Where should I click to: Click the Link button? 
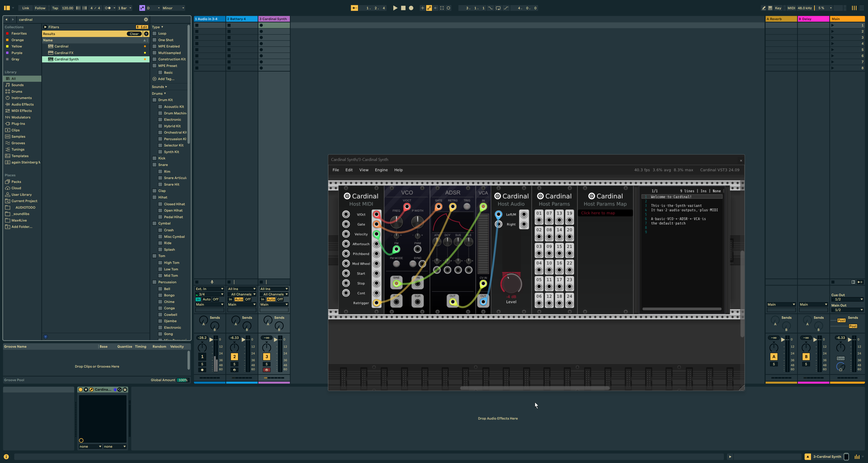[x=26, y=8]
